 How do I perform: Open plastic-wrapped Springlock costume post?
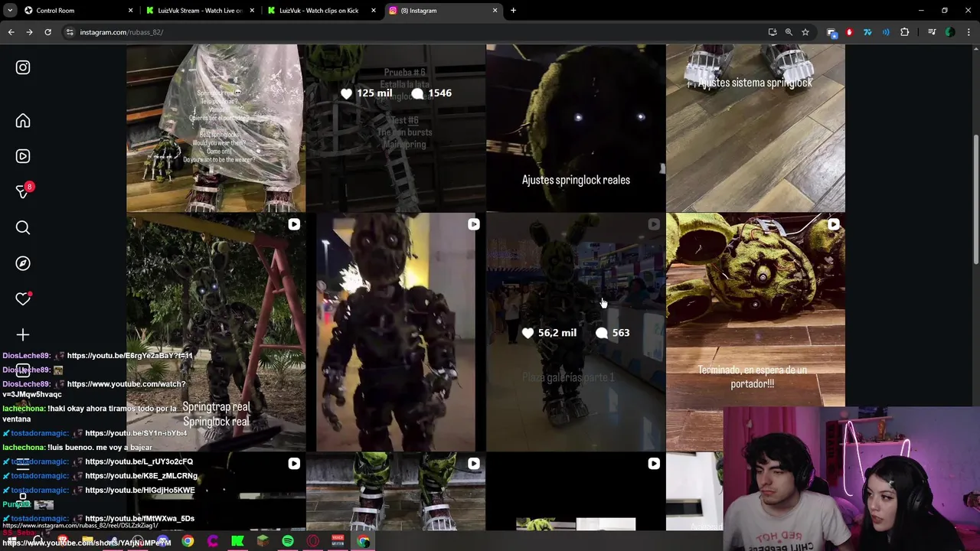pos(216,127)
